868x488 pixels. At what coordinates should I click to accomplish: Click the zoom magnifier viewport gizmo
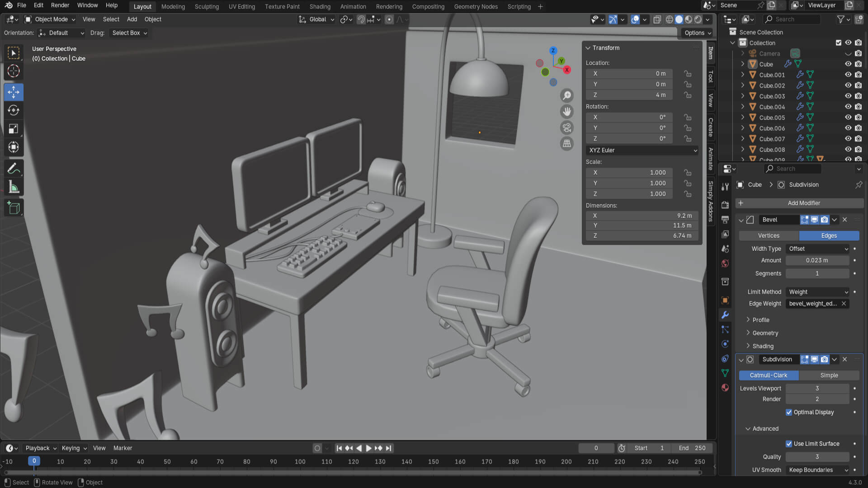(566, 95)
